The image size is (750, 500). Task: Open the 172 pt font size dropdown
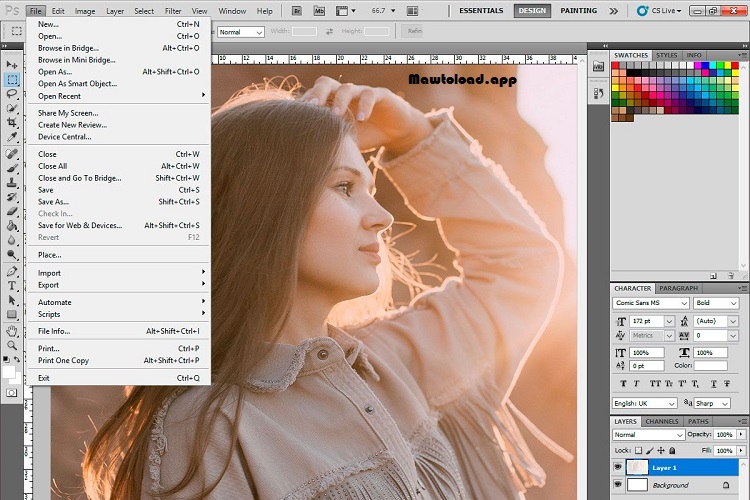point(669,321)
